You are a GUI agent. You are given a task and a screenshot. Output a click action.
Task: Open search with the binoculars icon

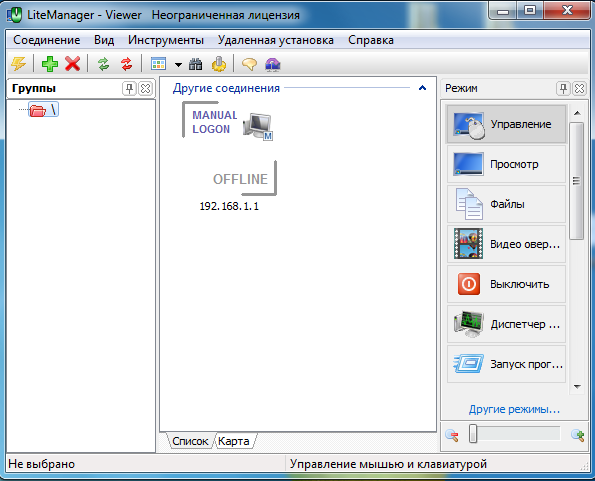point(195,64)
